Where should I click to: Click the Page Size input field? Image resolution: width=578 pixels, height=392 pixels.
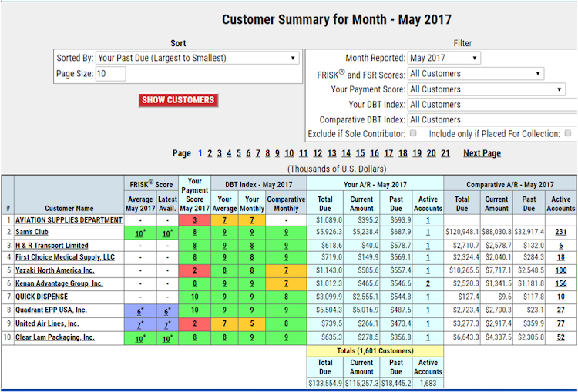(x=110, y=74)
